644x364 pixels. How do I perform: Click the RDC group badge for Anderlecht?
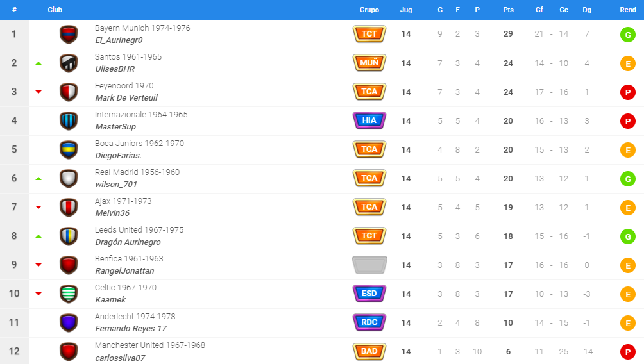pos(369,322)
